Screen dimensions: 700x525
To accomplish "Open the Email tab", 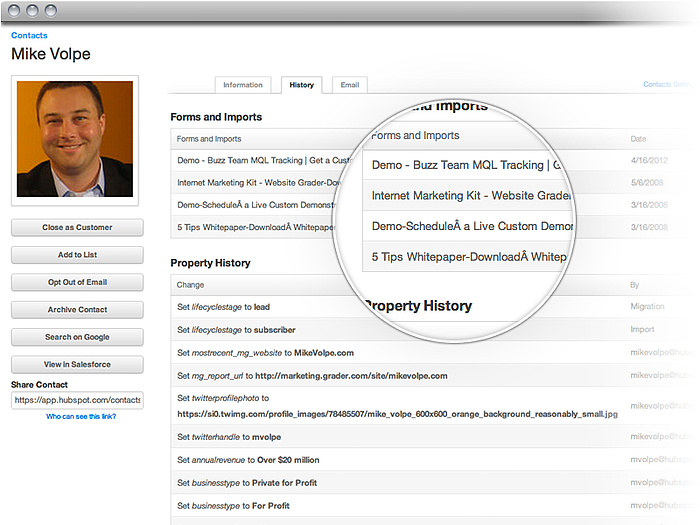I will [350, 85].
